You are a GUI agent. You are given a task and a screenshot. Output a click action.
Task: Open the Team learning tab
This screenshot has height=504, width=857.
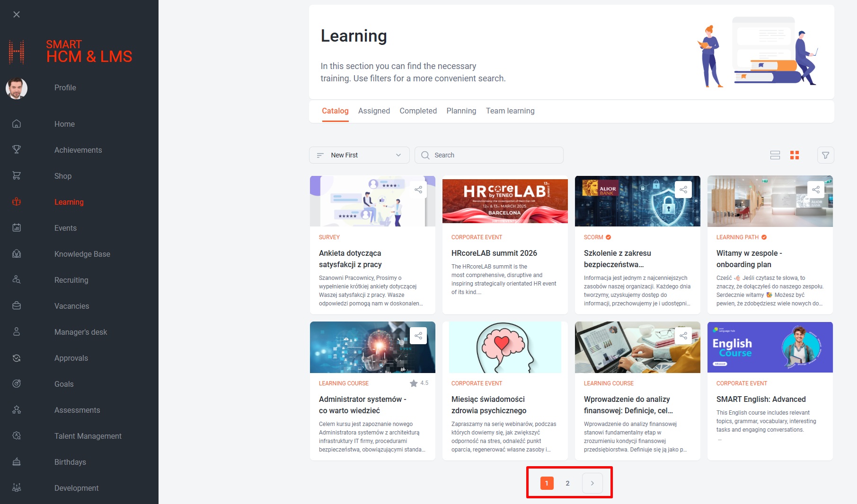pos(510,111)
